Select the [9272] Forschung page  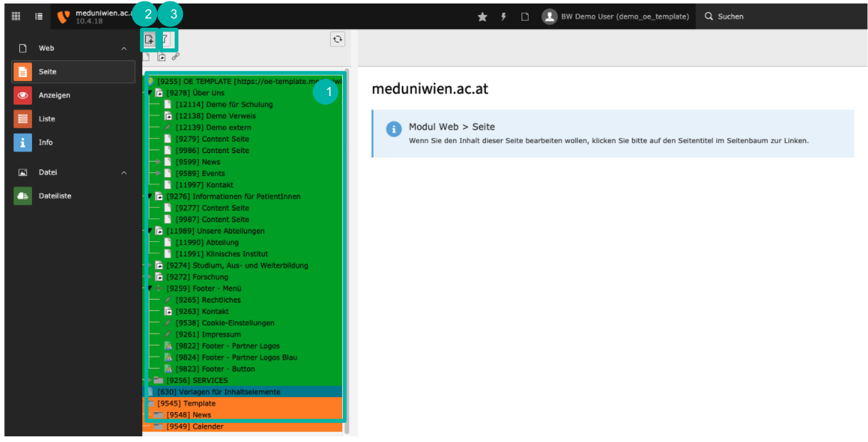[x=197, y=277]
